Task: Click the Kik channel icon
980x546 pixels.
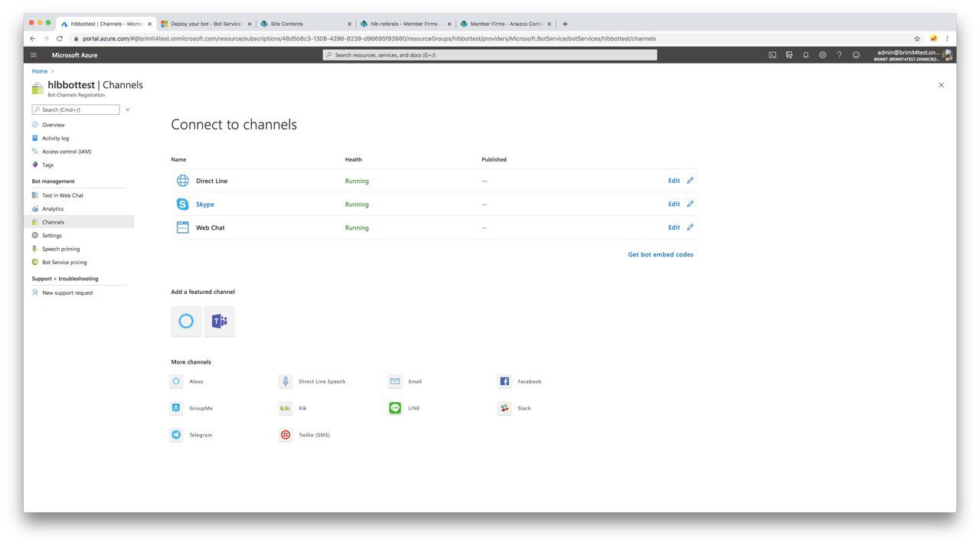Action: click(x=286, y=408)
